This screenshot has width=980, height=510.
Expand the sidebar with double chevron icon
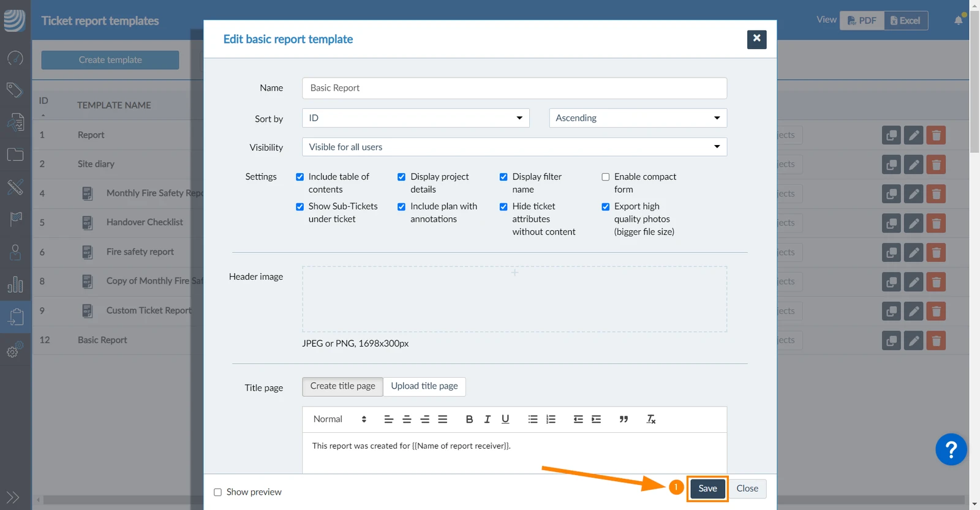[13, 497]
